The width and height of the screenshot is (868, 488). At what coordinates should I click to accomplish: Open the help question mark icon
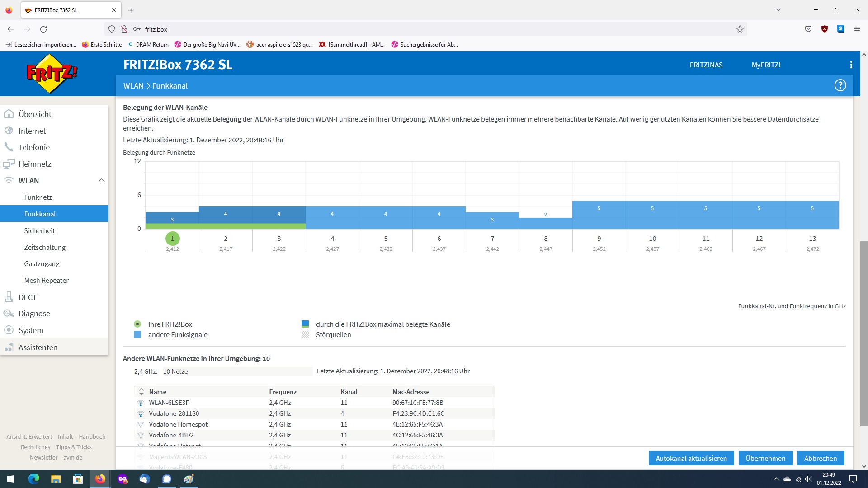pos(840,85)
